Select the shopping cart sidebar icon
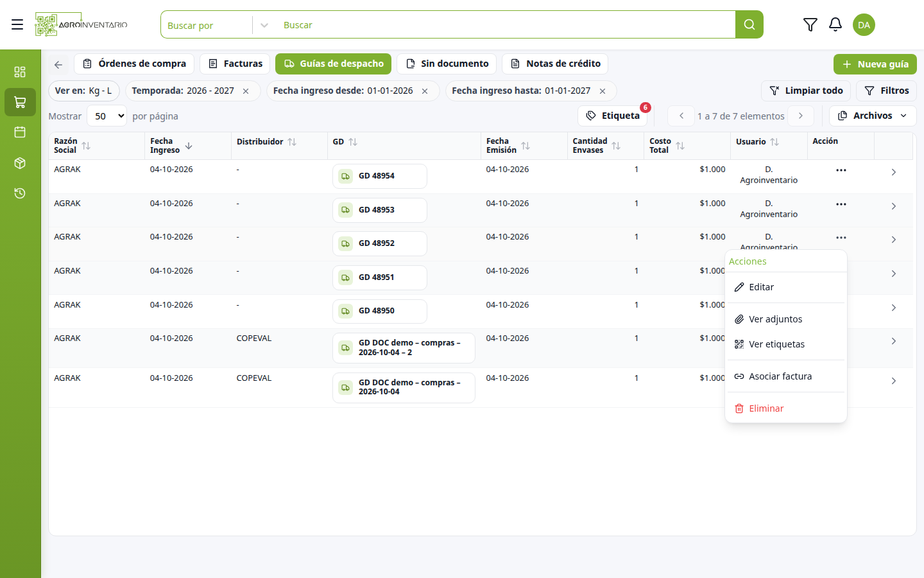 pyautogui.click(x=20, y=102)
